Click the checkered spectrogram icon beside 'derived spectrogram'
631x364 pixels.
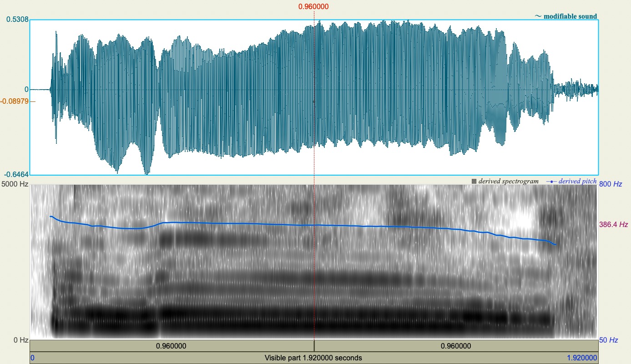pos(474,181)
